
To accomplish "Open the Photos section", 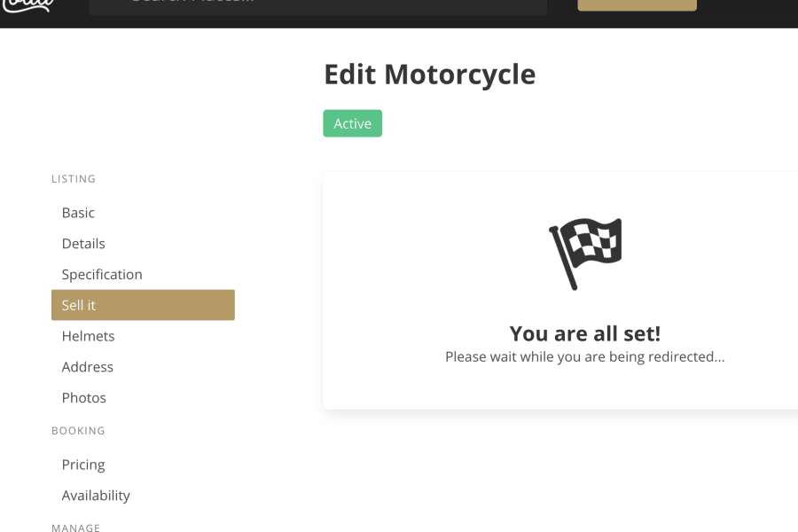I will (83, 397).
